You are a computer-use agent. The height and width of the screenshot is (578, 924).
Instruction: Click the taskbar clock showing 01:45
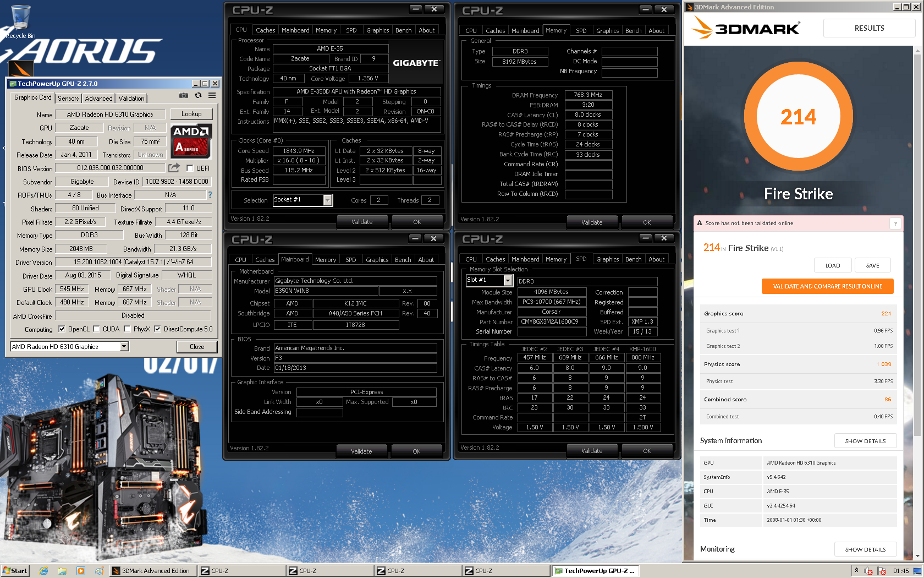coord(901,571)
